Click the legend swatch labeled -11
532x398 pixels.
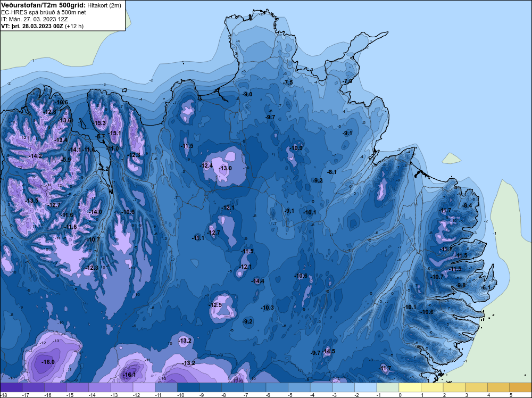pos(166,387)
